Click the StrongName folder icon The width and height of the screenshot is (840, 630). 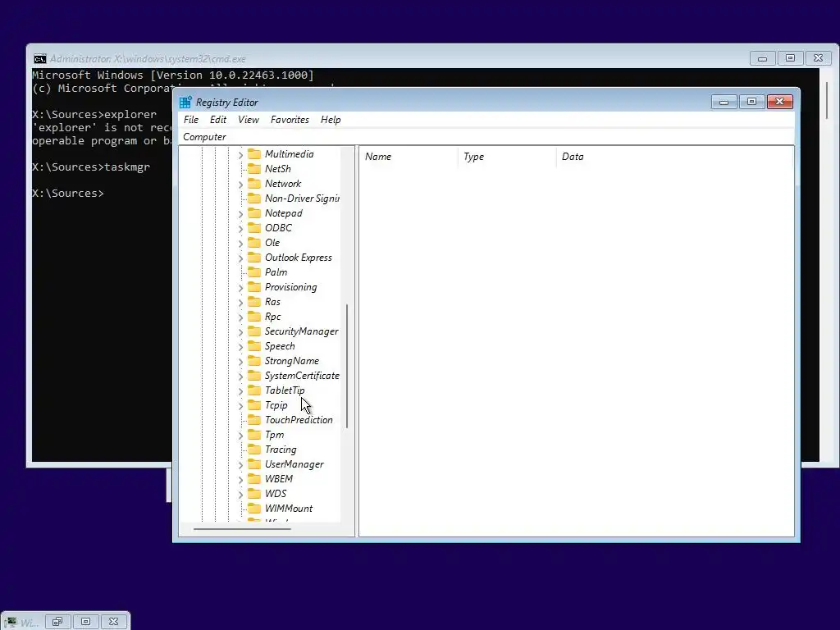(x=254, y=361)
